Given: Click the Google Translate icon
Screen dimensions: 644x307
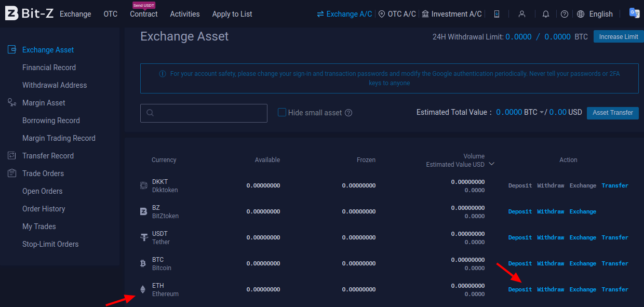Looking at the screenshot, I should click(x=634, y=13).
